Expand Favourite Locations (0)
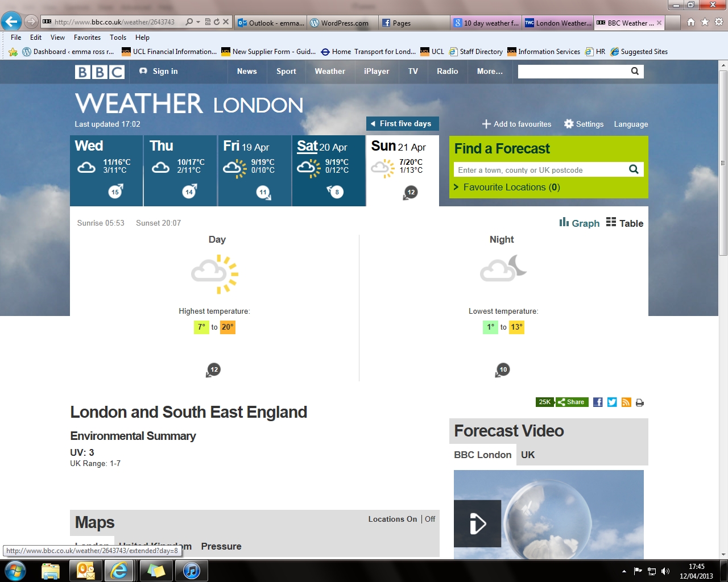This screenshot has width=728, height=582. (507, 188)
